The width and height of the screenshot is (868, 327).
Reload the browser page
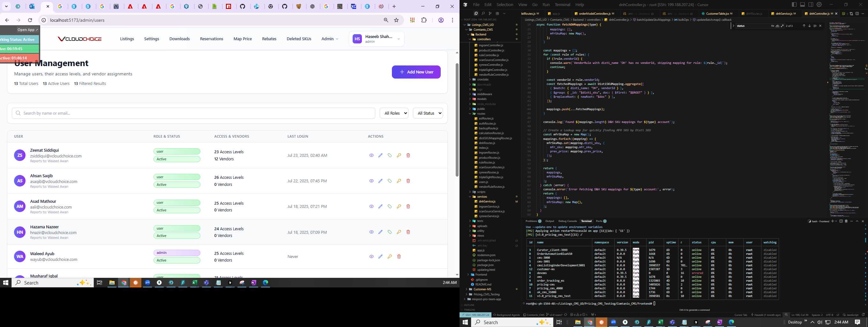(30, 20)
